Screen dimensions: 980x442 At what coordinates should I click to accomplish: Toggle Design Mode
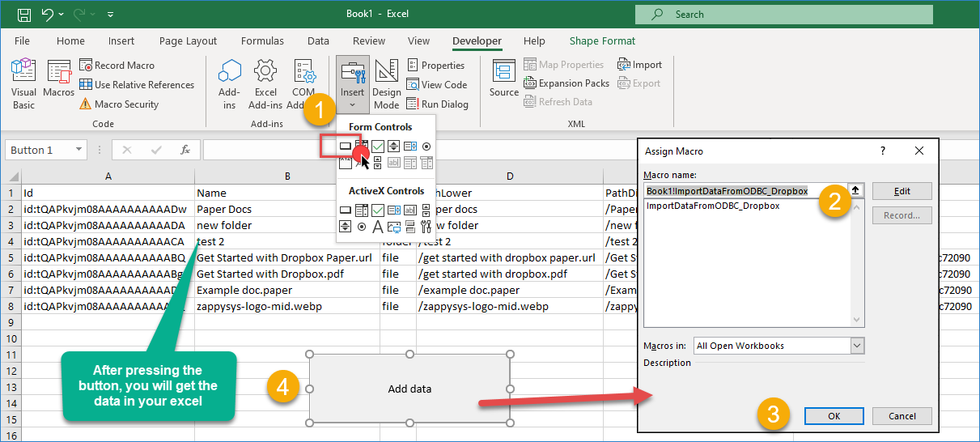point(386,84)
